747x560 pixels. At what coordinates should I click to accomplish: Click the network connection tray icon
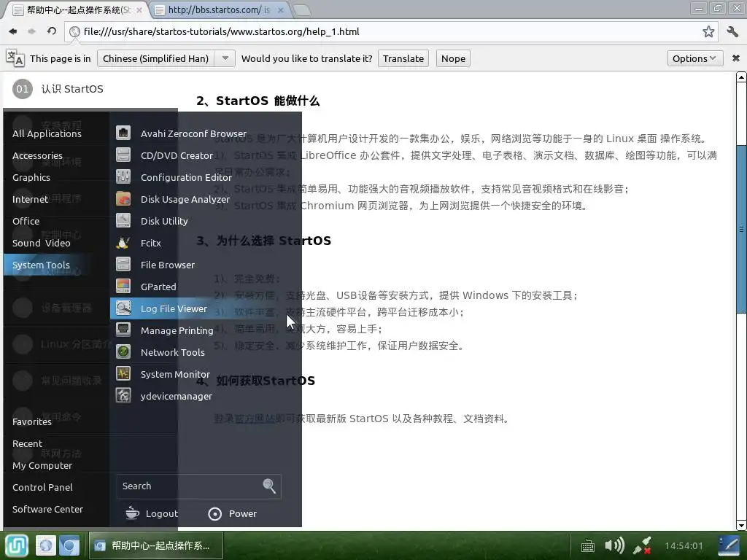pos(642,545)
